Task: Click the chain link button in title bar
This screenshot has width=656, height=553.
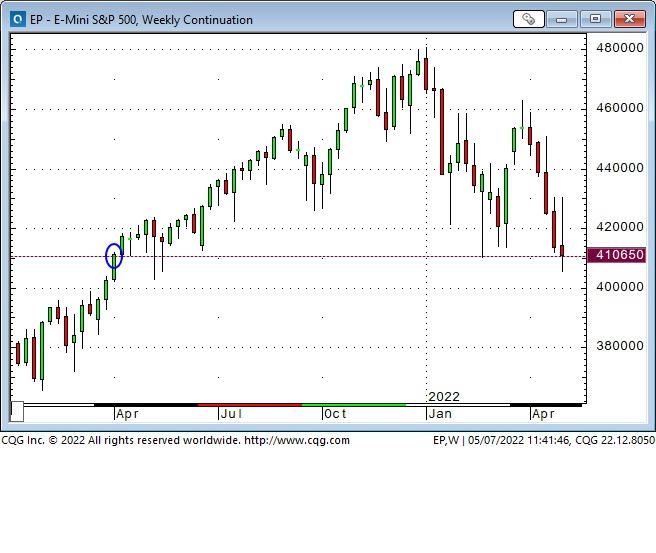Action: [528, 19]
